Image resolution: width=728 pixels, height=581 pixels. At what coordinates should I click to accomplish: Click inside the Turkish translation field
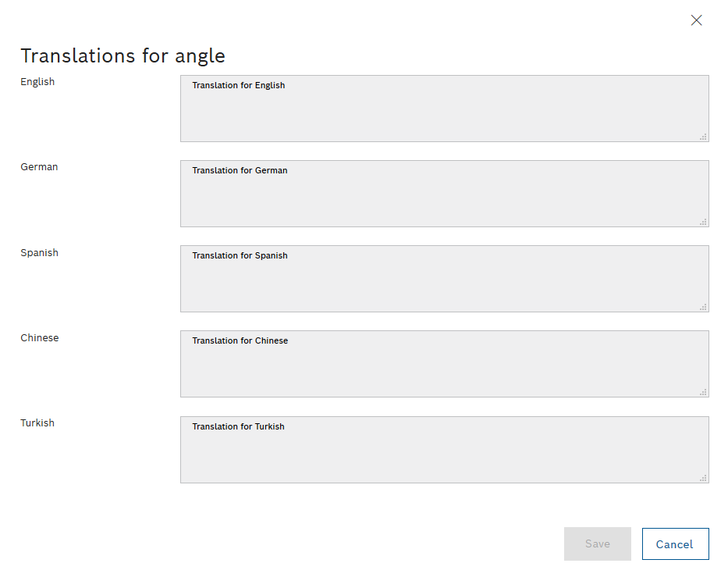coord(444,450)
